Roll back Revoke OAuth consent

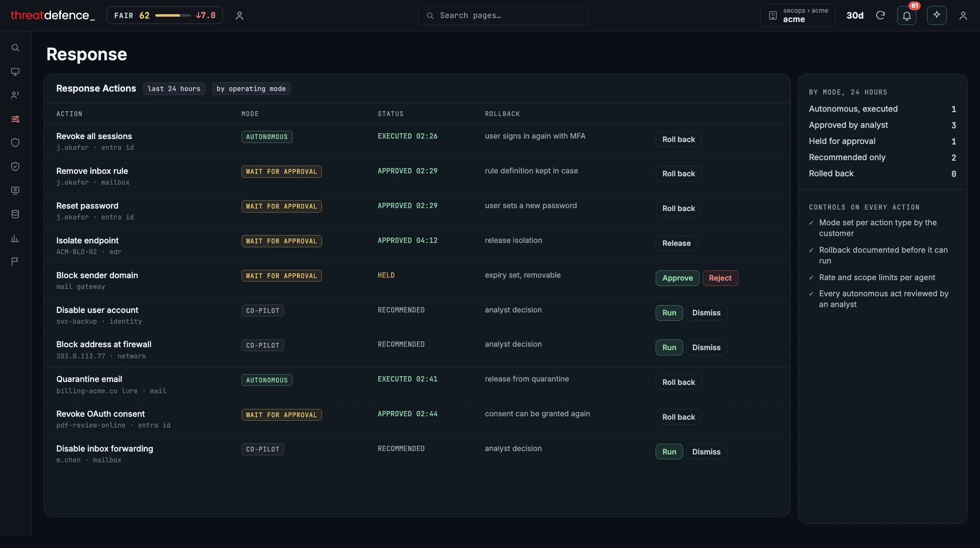(x=678, y=417)
